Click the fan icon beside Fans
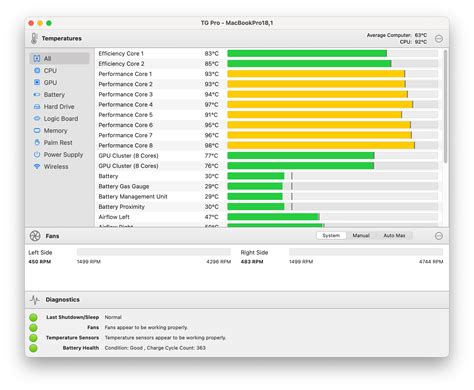 pyautogui.click(x=35, y=236)
